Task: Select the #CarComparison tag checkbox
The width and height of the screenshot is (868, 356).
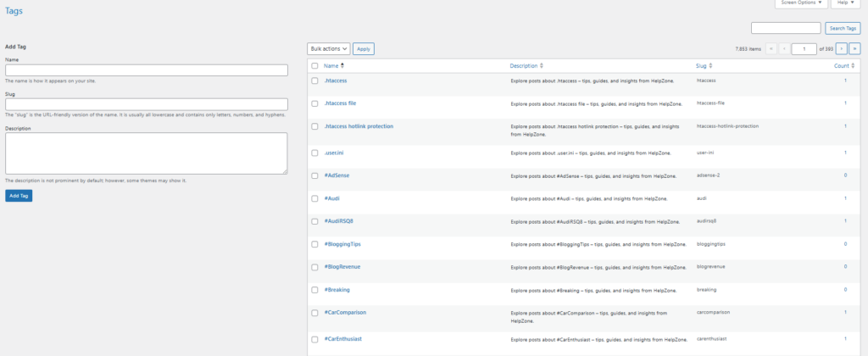Action: click(x=314, y=313)
